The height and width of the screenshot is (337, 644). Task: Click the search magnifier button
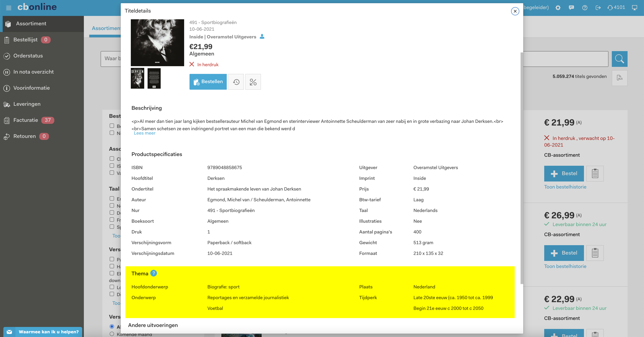620,59
